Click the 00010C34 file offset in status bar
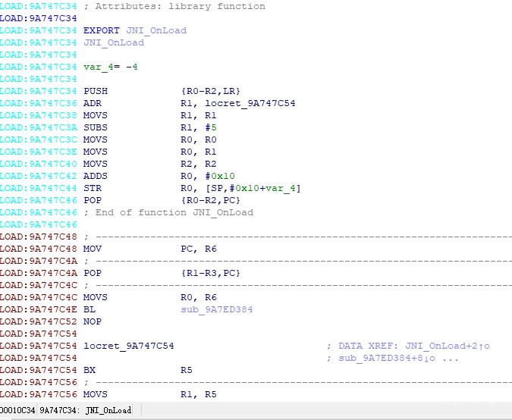Screen dimensions: 512x420 pos(17,410)
